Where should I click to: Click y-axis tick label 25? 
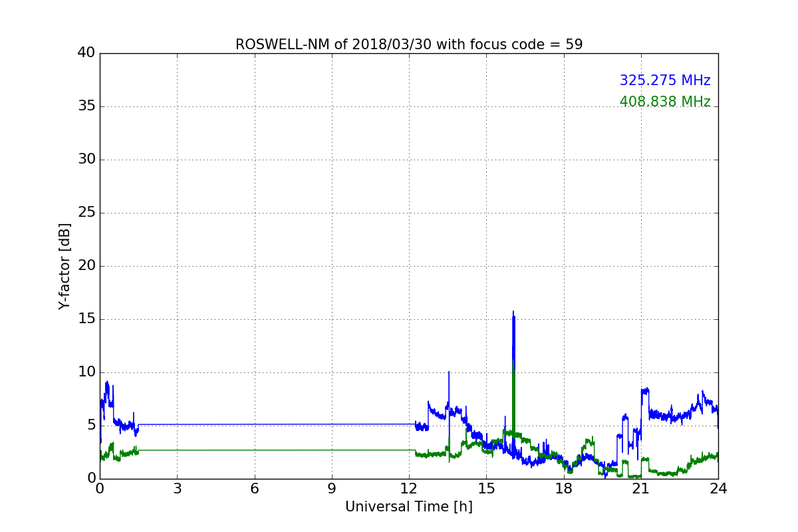coord(86,213)
